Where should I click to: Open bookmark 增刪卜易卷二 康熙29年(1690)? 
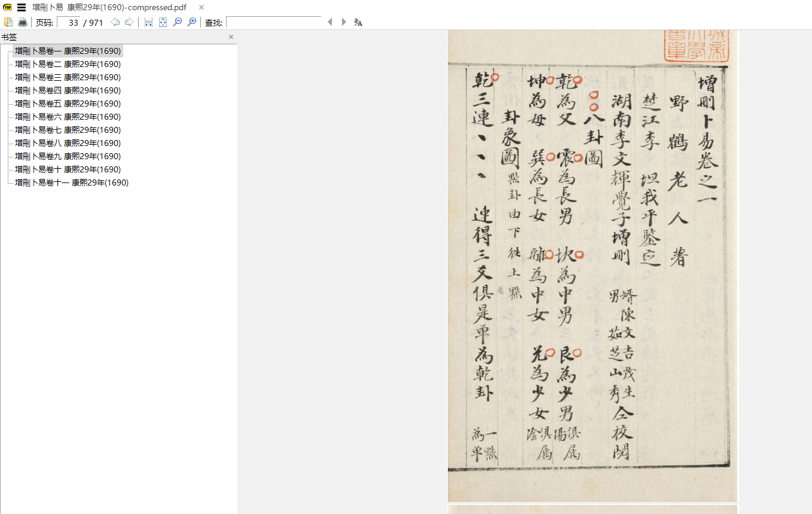coord(68,64)
